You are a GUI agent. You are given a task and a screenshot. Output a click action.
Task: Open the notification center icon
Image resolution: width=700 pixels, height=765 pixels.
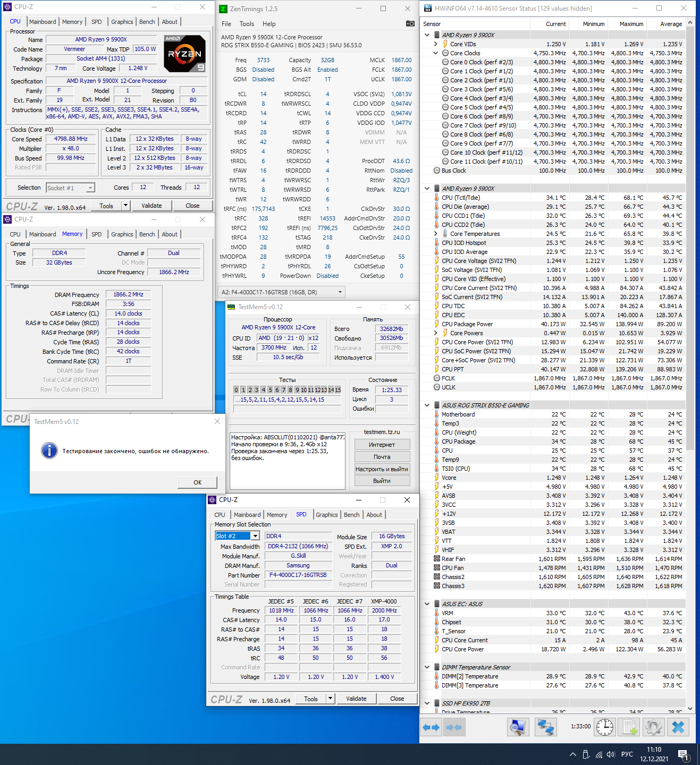click(684, 754)
